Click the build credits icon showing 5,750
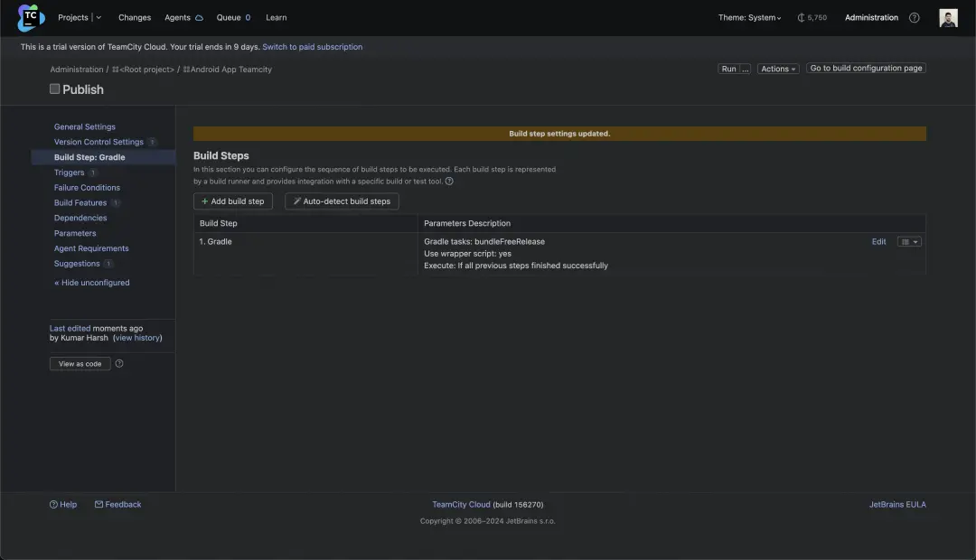The image size is (976, 560). (802, 18)
